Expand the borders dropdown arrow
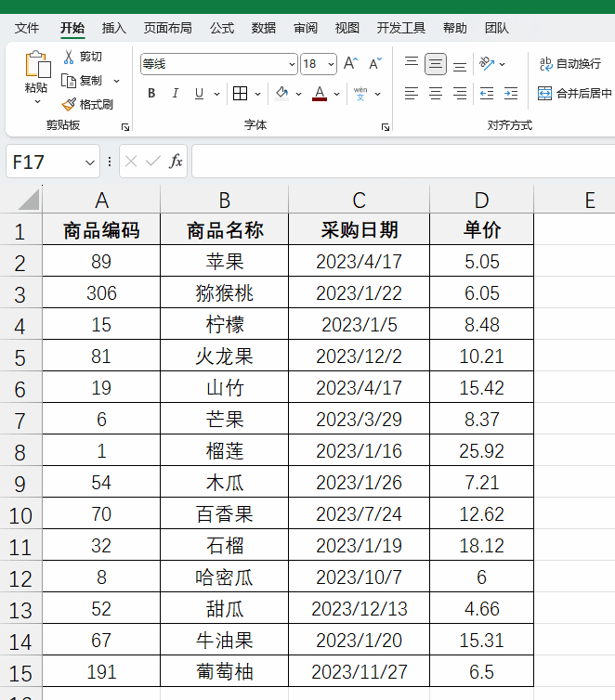Image resolution: width=615 pixels, height=700 pixels. (x=257, y=94)
